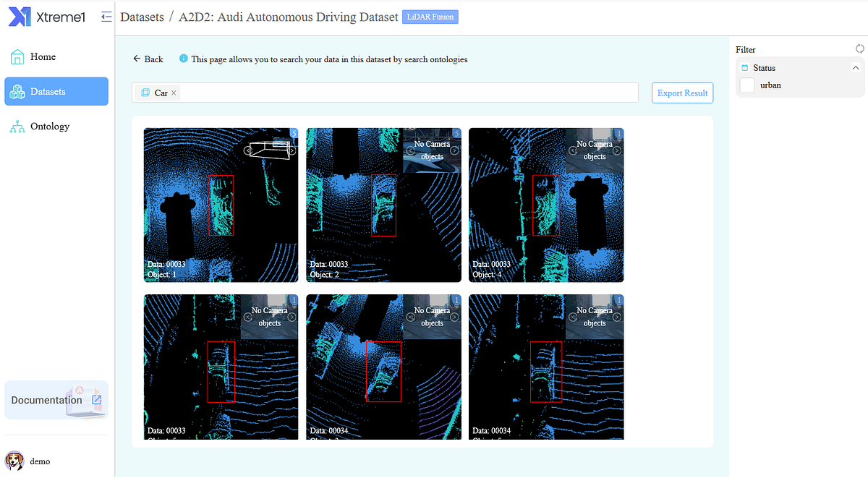The height and width of the screenshot is (478, 868).
Task: Click the Xtreme1 logo
Action: [x=47, y=16]
